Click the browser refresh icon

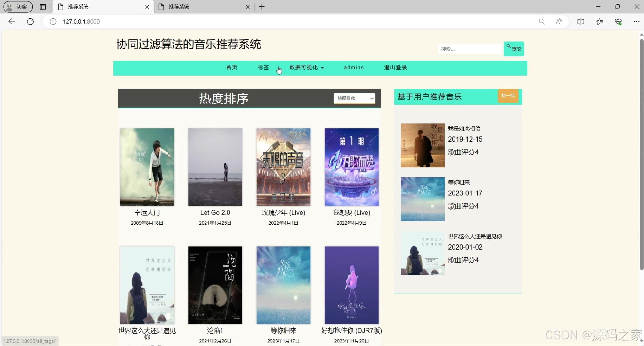(x=30, y=21)
